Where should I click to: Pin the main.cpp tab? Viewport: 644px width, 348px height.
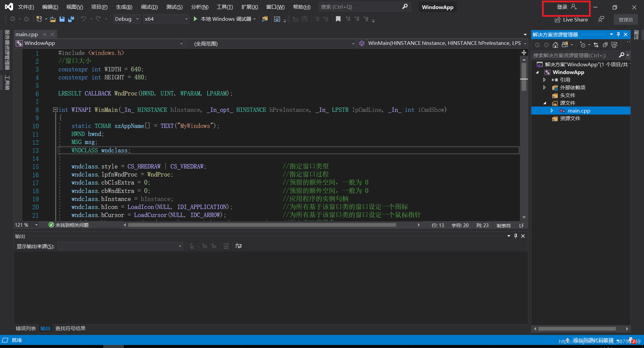[x=44, y=34]
